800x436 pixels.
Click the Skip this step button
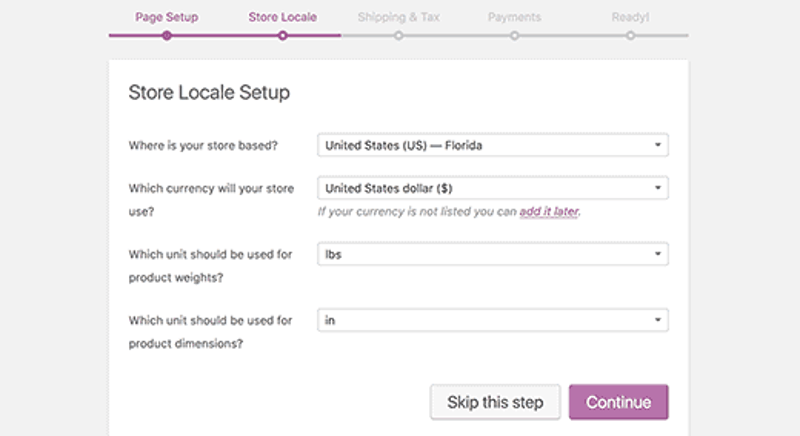coord(495,402)
